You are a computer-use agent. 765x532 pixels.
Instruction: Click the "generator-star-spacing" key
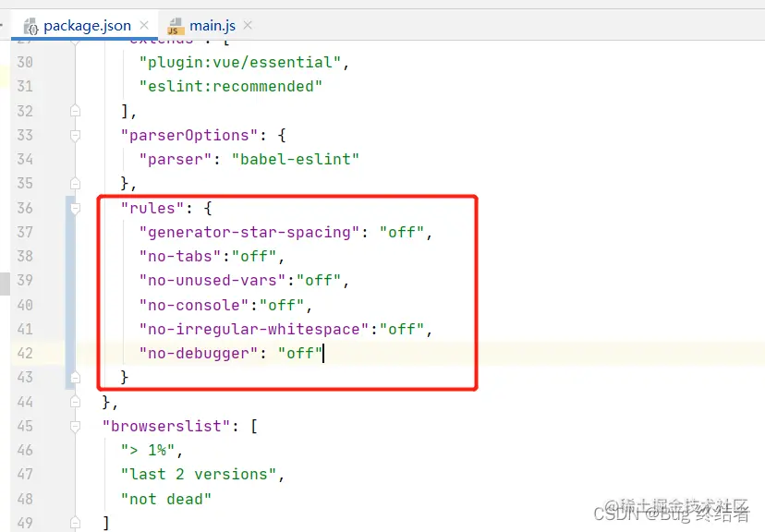point(249,232)
